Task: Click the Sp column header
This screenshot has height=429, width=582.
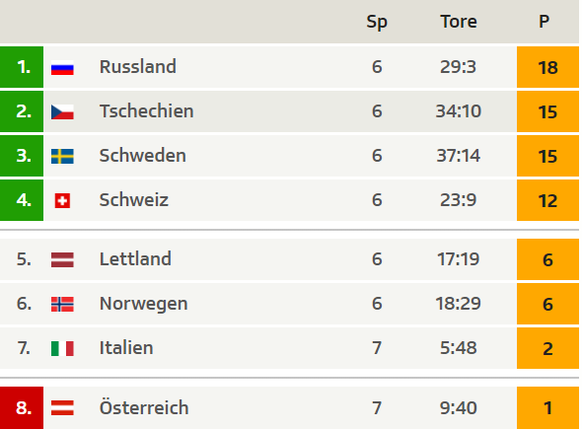Action: click(377, 22)
